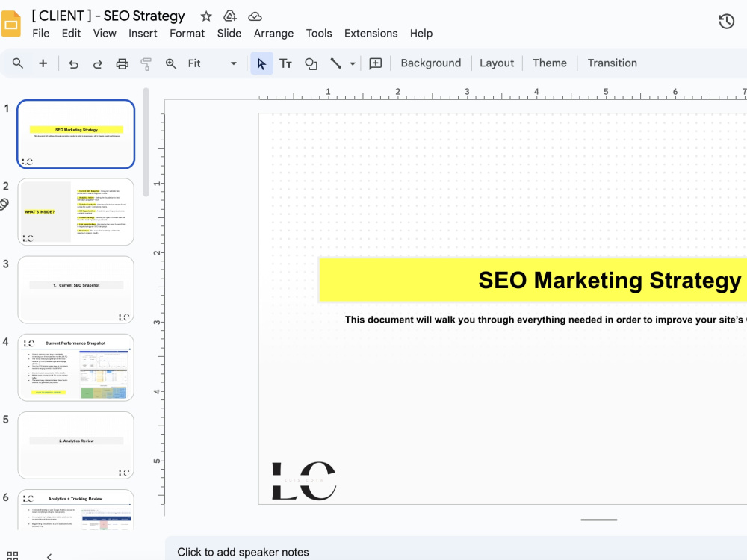The image size is (747, 560).
Task: Select slide 4 Current Performance Snapshot thumbnail
Action: (x=75, y=367)
